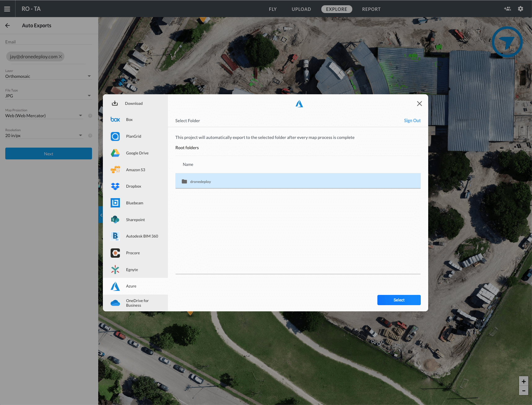Select the Egnyte icon

click(115, 269)
